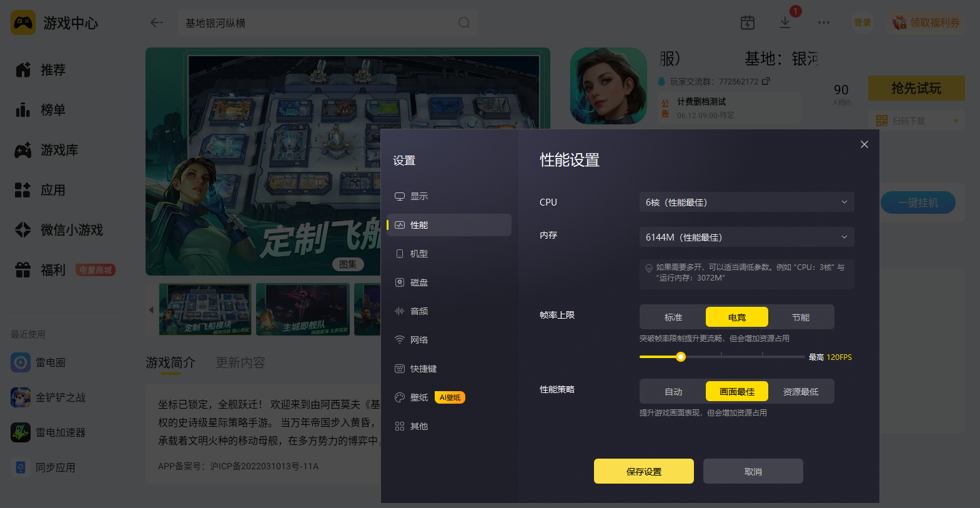Switch to the 游戏简介 tab

tap(171, 363)
